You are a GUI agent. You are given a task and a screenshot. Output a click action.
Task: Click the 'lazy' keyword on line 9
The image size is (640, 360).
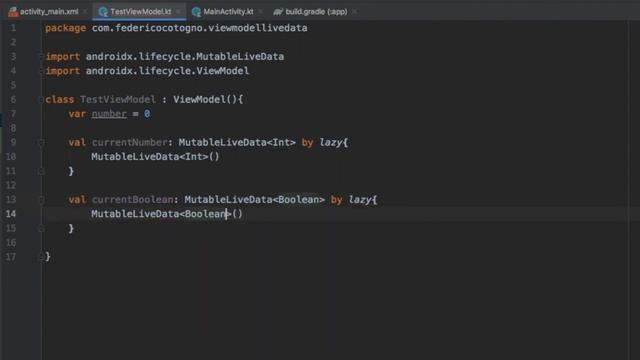pos(331,142)
